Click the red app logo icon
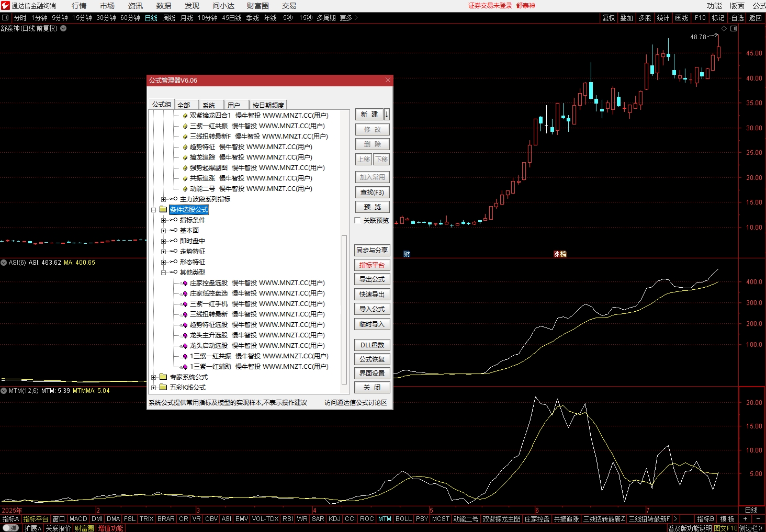 [5, 6]
